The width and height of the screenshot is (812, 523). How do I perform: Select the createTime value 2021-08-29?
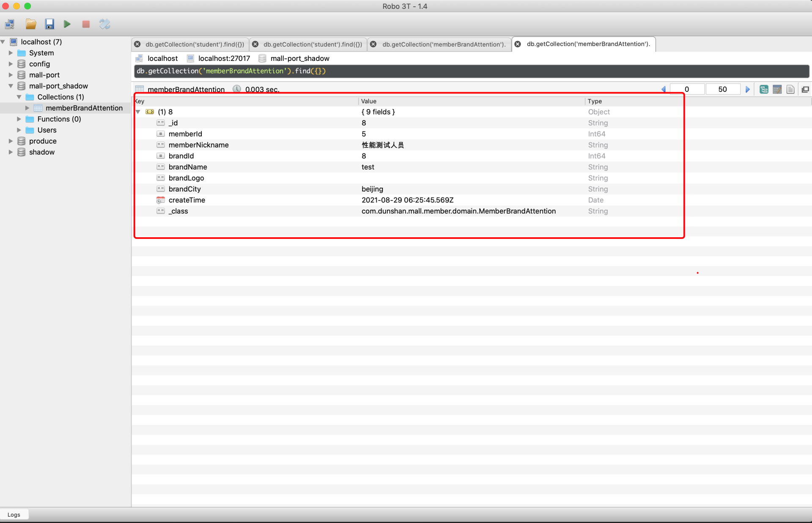[x=407, y=200]
